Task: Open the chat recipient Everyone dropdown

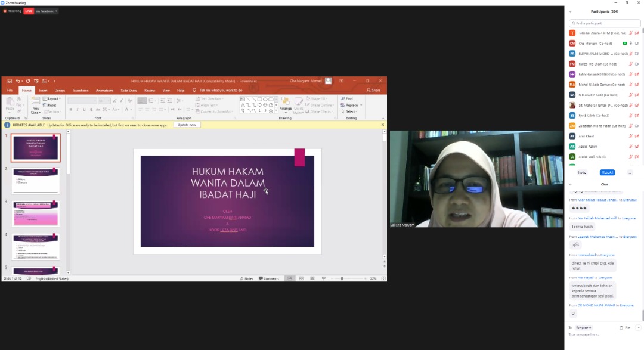Action: click(584, 327)
